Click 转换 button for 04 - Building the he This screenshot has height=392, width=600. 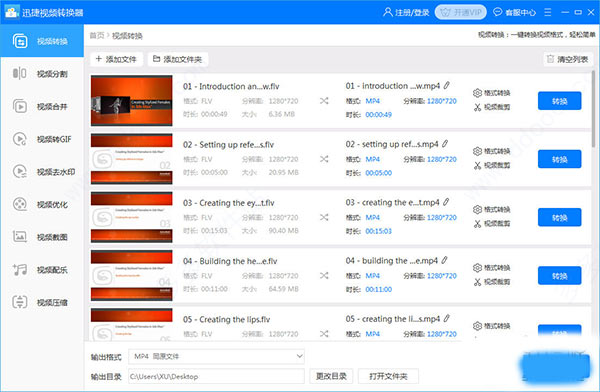(559, 275)
